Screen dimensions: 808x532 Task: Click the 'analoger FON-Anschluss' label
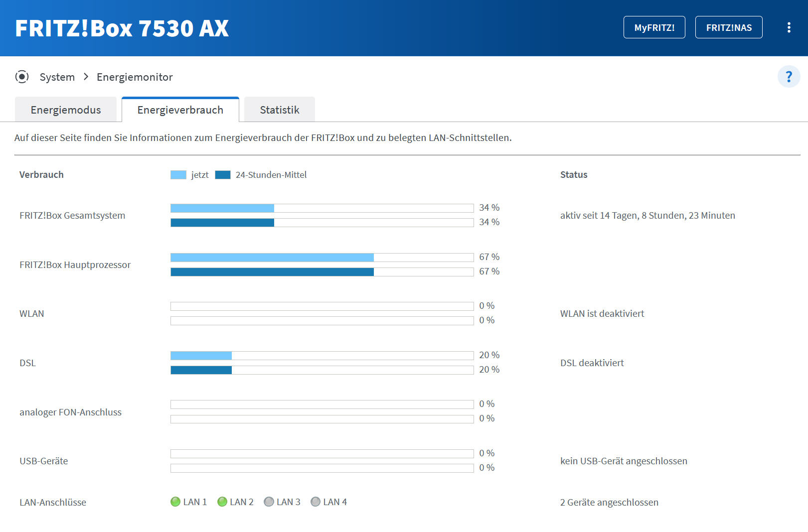coord(71,412)
